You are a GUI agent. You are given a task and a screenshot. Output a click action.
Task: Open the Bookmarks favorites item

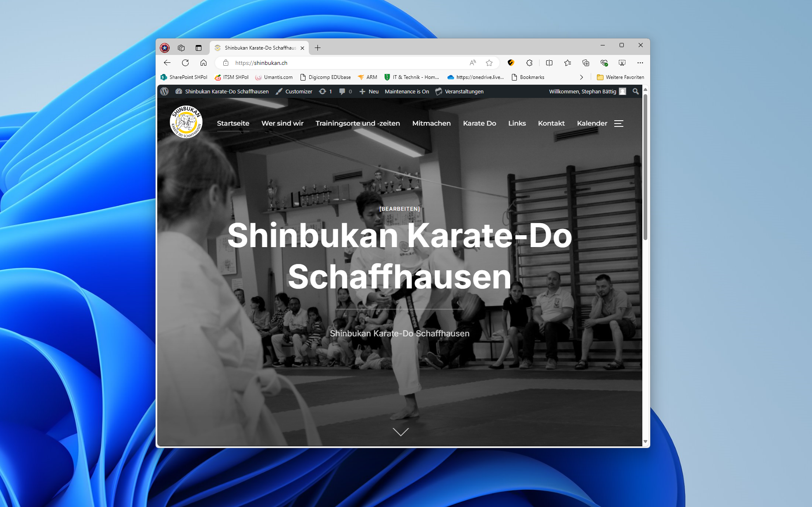coord(528,77)
